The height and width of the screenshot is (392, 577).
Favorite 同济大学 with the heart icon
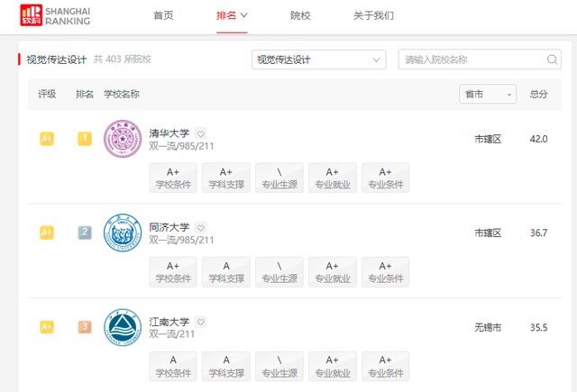pyautogui.click(x=200, y=228)
